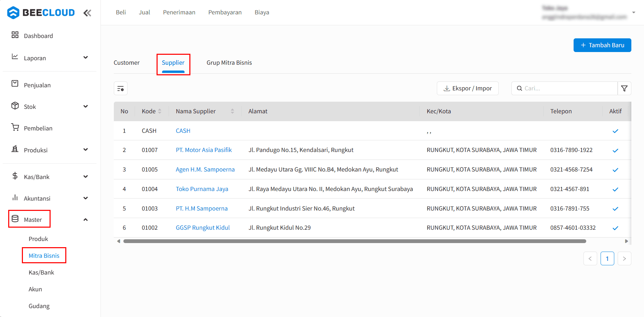Switch to the Customer tab

pyautogui.click(x=126, y=63)
